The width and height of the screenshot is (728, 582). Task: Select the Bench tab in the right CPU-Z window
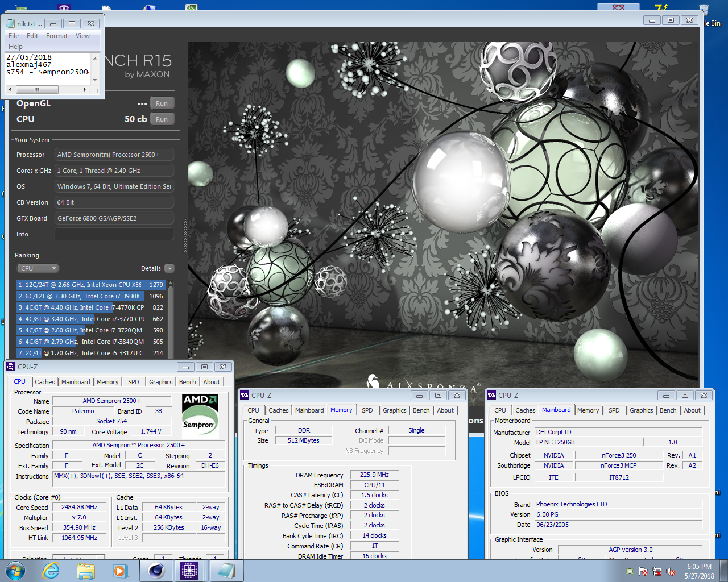point(668,410)
